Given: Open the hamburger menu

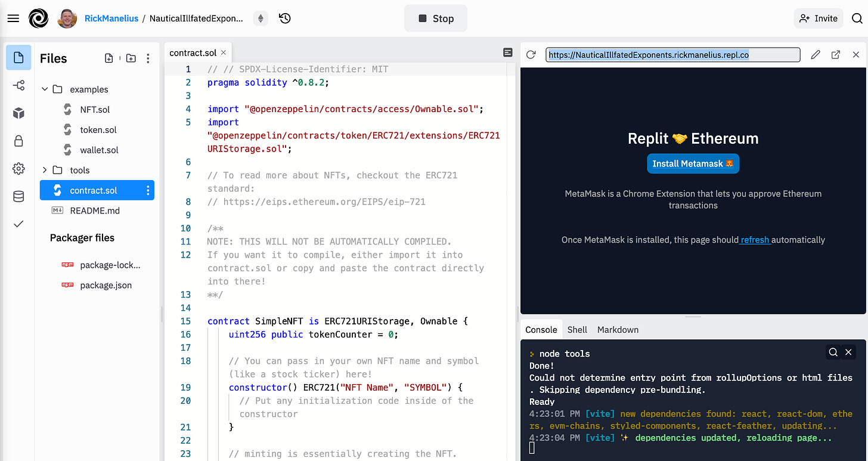Looking at the screenshot, I should pos(13,18).
